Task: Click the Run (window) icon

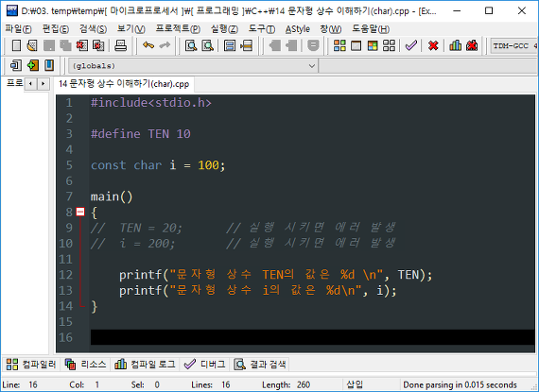Action: [x=356, y=45]
